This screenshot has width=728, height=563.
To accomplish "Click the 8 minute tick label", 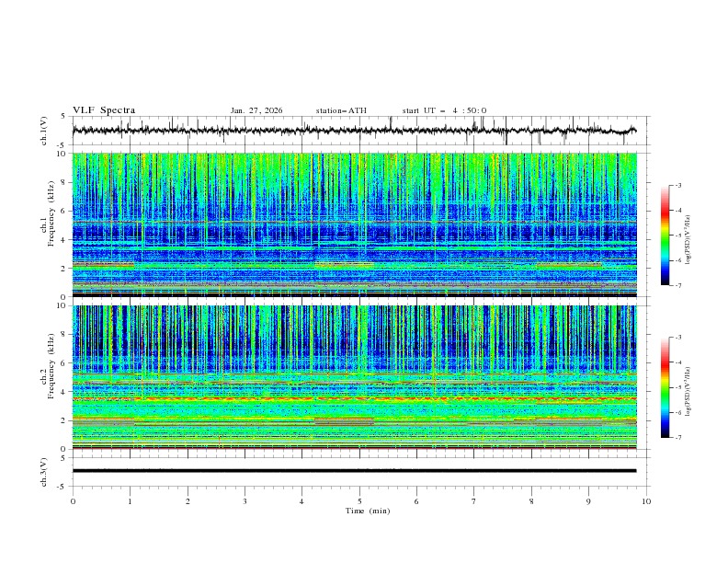I will (531, 500).
